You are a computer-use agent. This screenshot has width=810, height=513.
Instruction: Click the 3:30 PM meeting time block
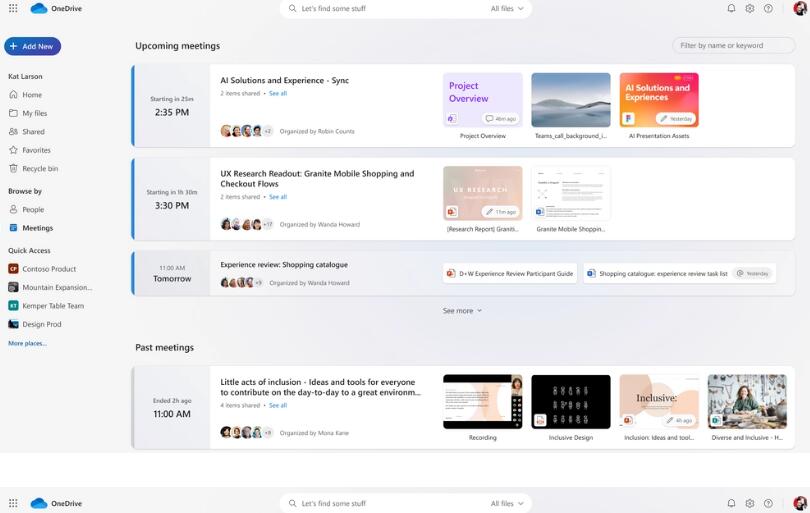(x=172, y=199)
